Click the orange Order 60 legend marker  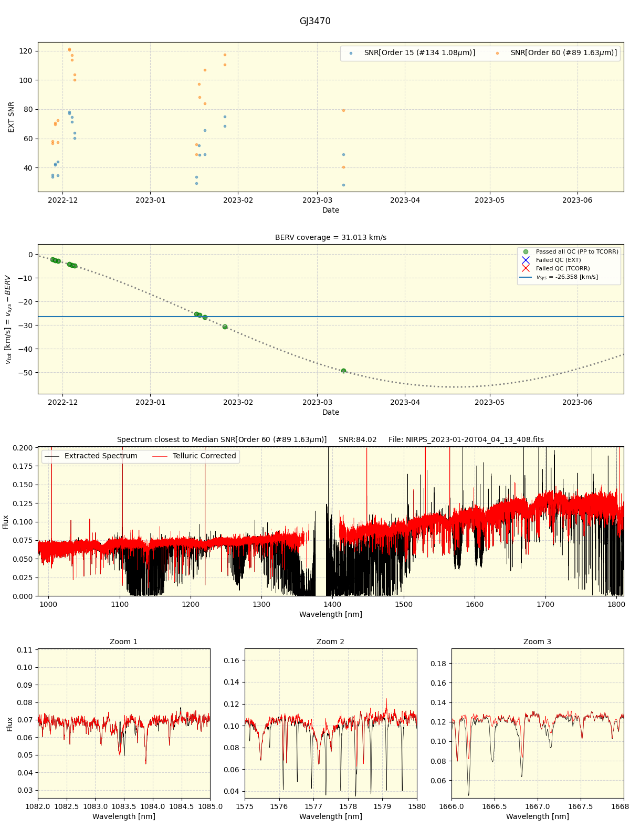[497, 54]
